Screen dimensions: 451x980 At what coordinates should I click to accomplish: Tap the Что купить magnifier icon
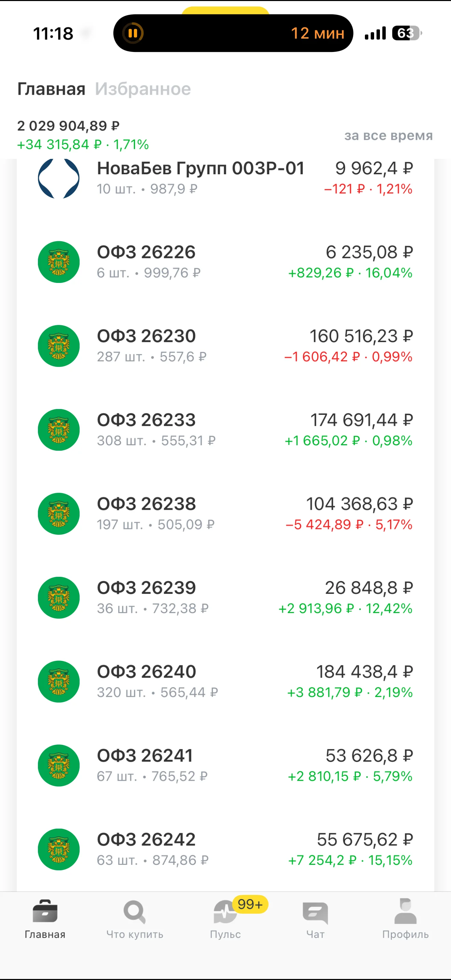(135, 912)
